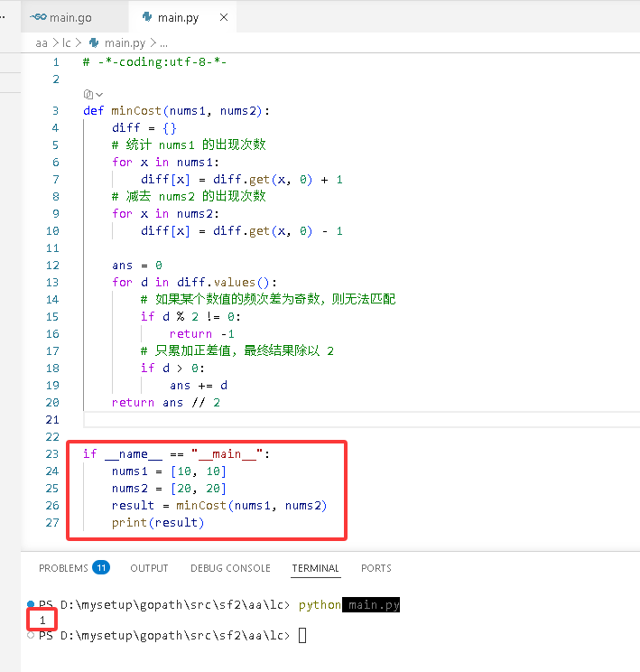Click line number 3 in the gutter
The width and height of the screenshot is (640, 672).
(55, 111)
